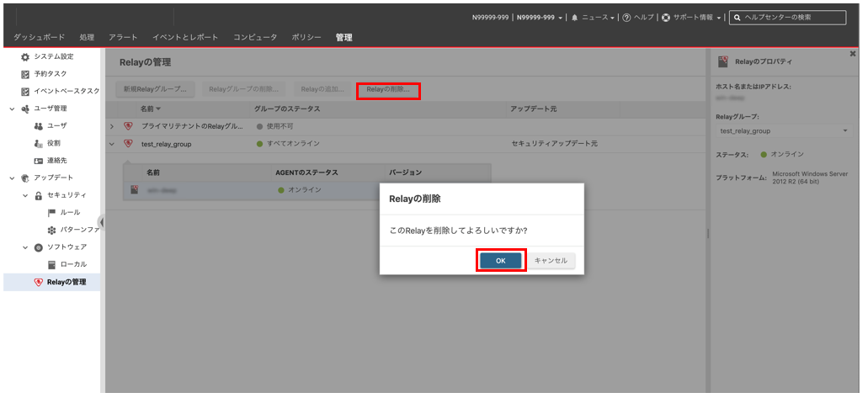Collapse the sidebar with the arrow handle

click(102, 222)
